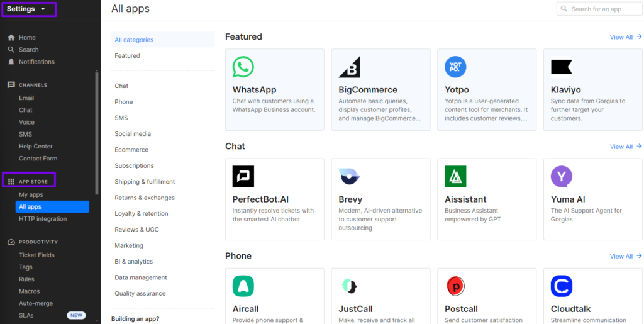Open Voice channel settings

click(x=26, y=122)
